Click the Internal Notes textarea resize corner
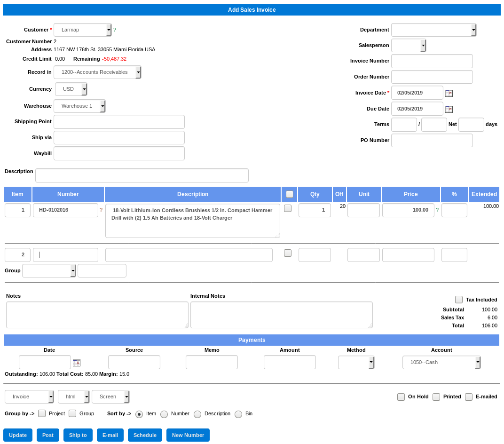 pyautogui.click(x=370, y=326)
